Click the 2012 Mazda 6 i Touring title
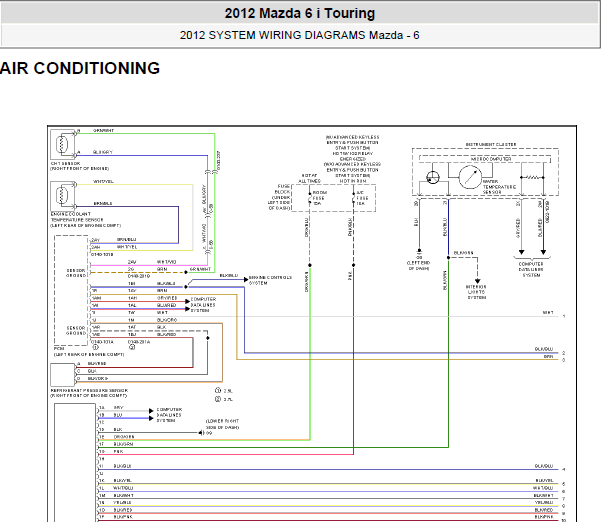Image resolution: width=606 pixels, height=522 pixels. click(300, 13)
